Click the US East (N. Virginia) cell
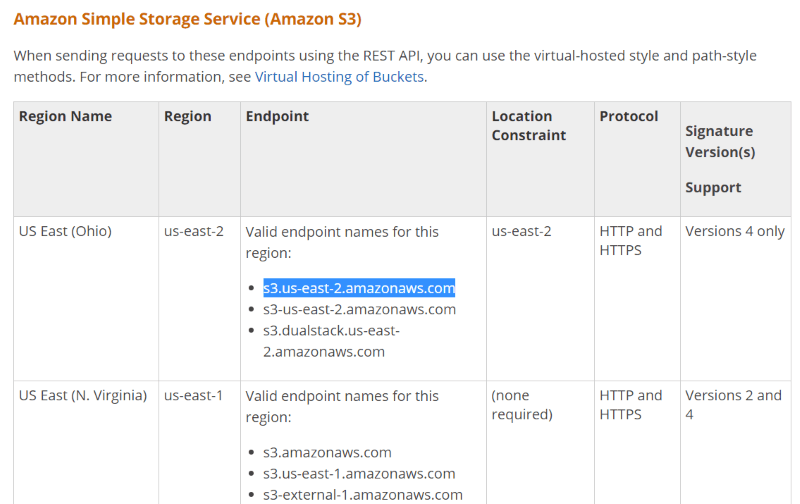 (83, 395)
